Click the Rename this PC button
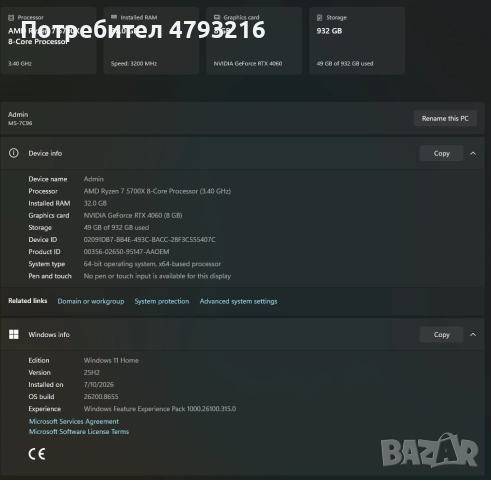The width and height of the screenshot is (491, 480). (x=445, y=118)
